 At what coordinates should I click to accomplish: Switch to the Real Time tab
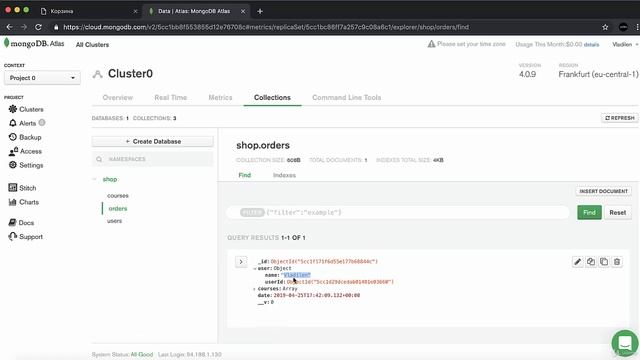(x=171, y=98)
